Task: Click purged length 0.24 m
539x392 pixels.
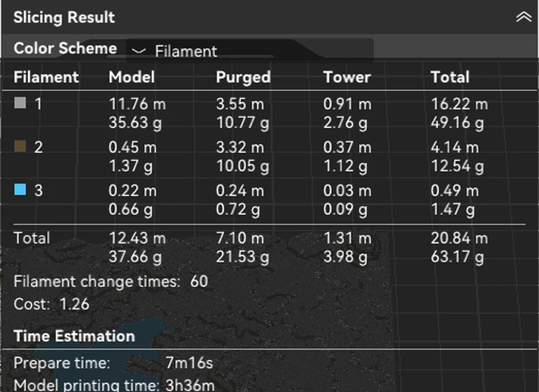Action: (x=240, y=191)
